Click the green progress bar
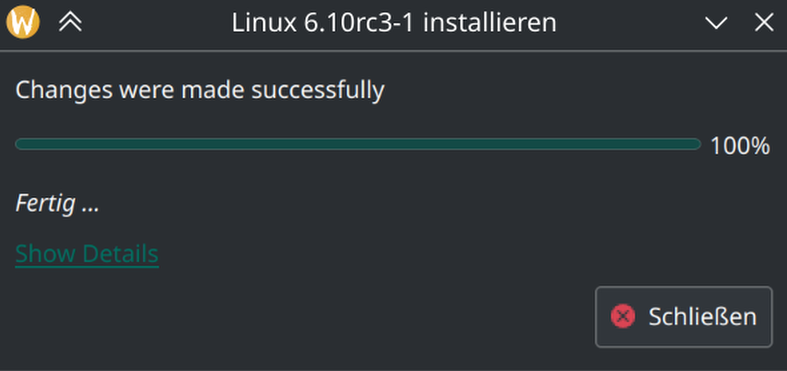The height and width of the screenshot is (371, 787). pyautogui.click(x=358, y=145)
